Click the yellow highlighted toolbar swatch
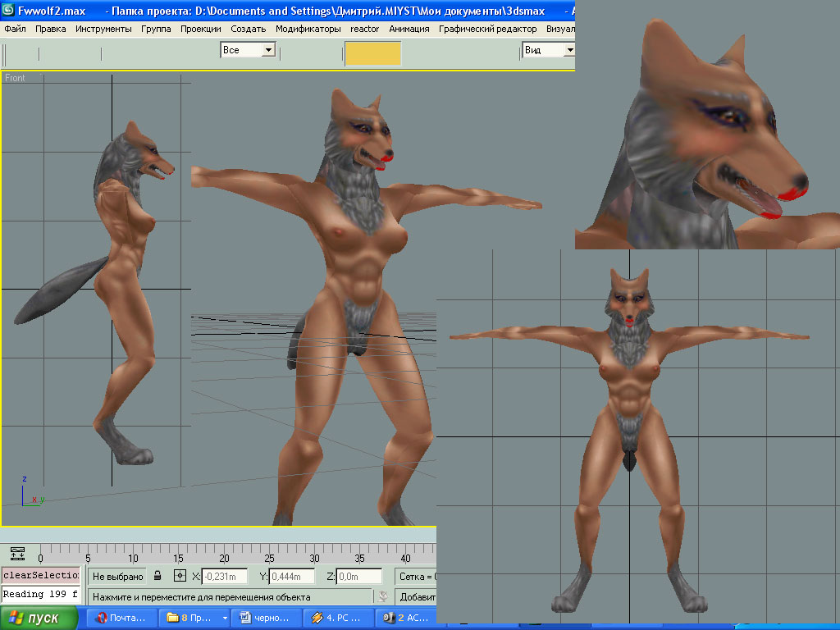This screenshot has height=630, width=840. click(x=372, y=53)
